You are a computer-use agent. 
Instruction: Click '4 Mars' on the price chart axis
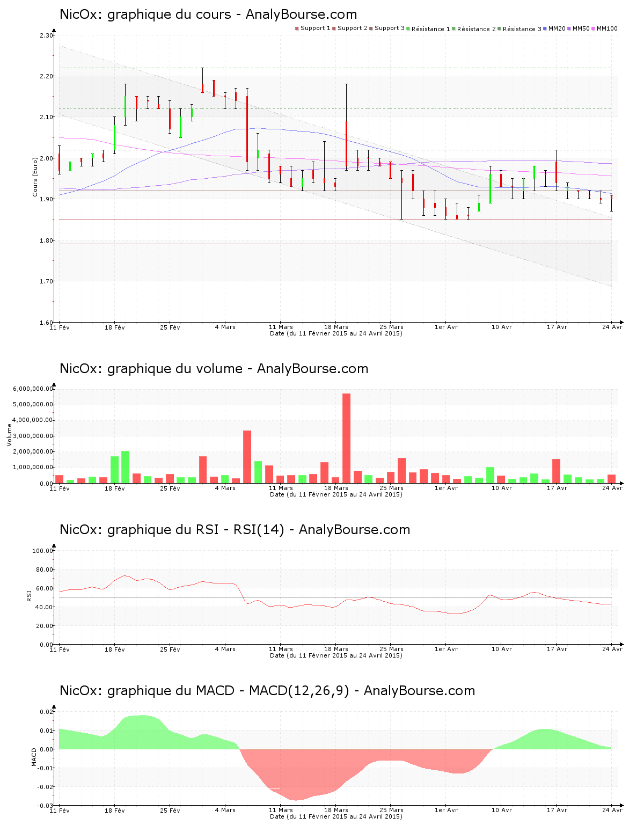tap(225, 327)
